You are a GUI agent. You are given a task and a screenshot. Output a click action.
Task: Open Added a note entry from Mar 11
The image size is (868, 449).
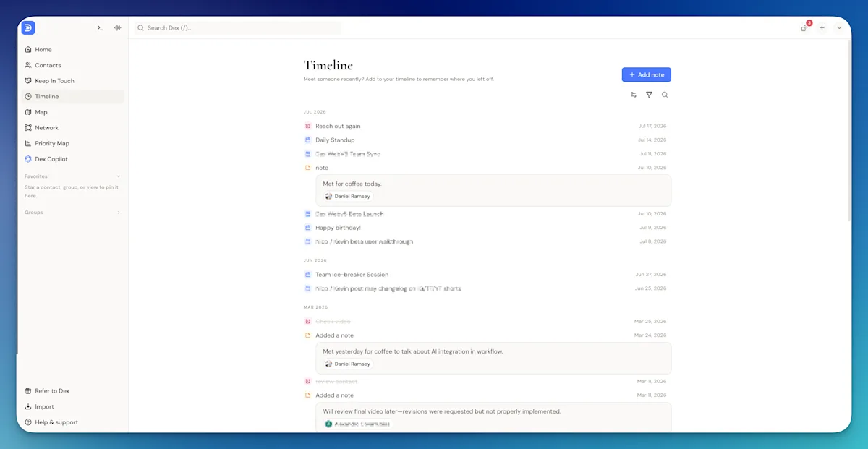(334, 395)
